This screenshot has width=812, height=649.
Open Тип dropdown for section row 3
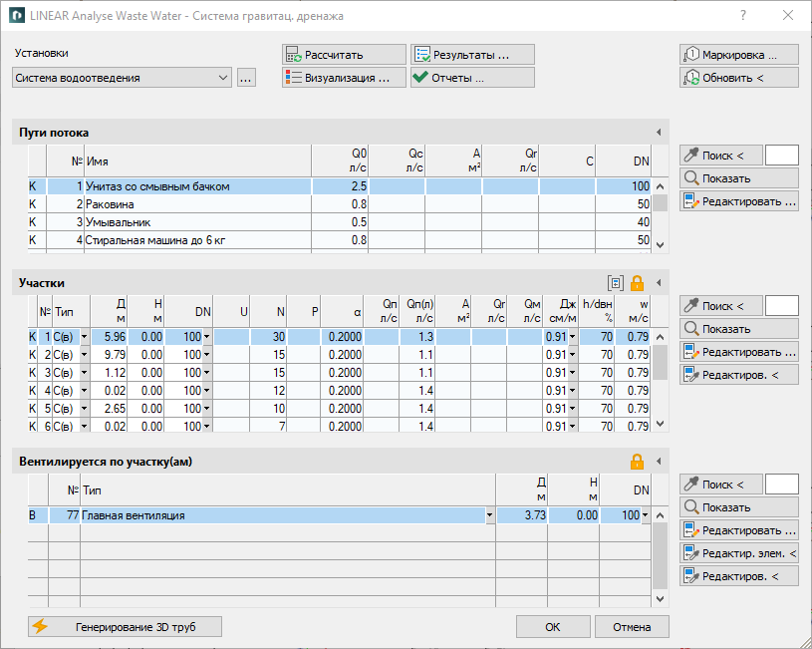(85, 373)
